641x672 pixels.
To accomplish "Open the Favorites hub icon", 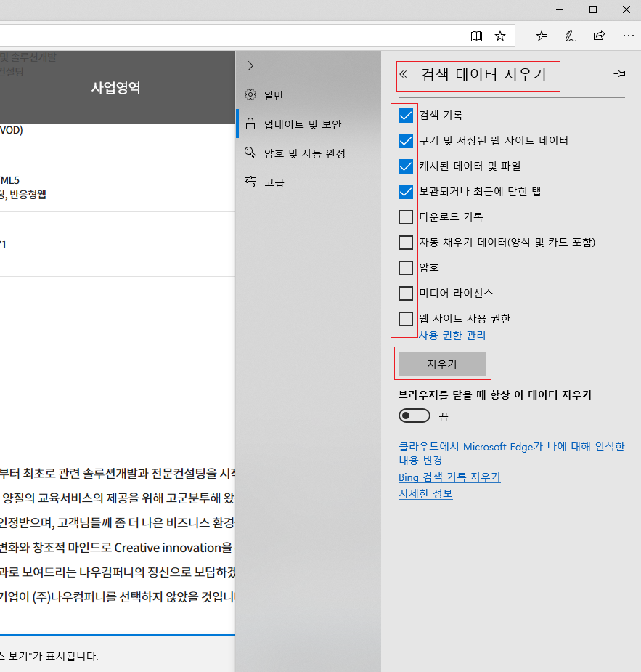I will coord(542,36).
